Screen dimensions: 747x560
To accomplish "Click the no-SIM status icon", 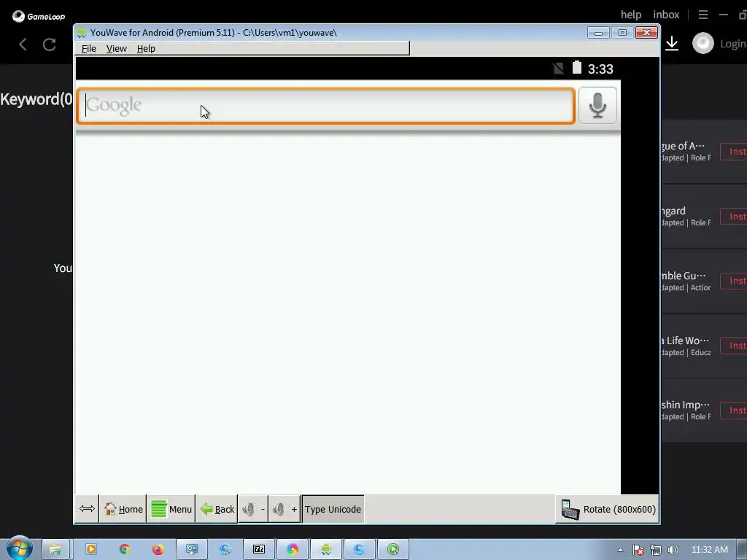I will point(558,69).
